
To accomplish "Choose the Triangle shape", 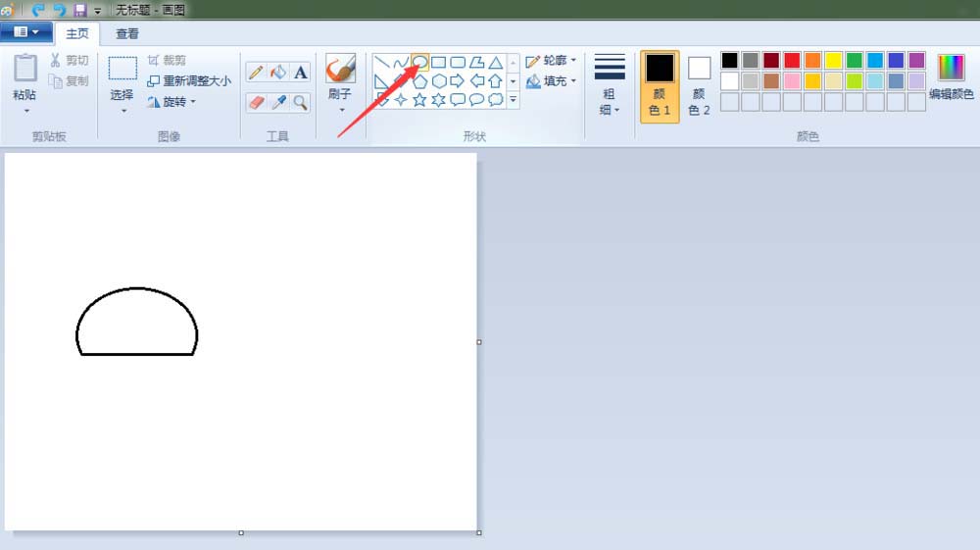I will 496,62.
